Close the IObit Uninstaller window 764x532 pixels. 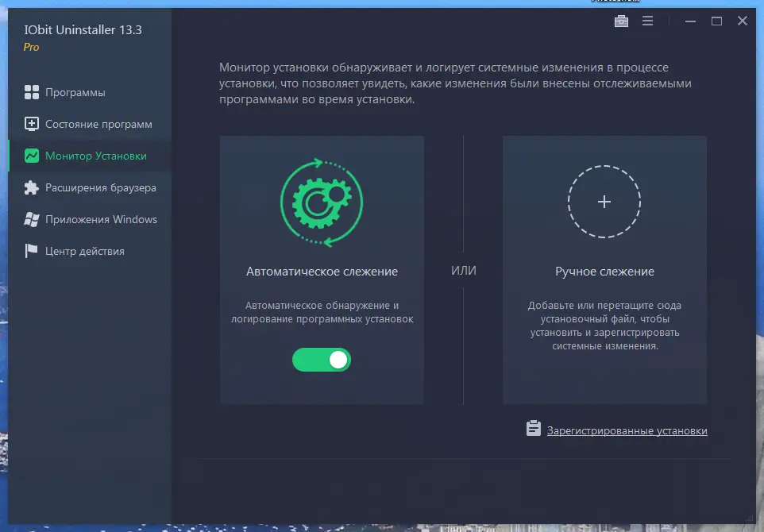coord(743,21)
